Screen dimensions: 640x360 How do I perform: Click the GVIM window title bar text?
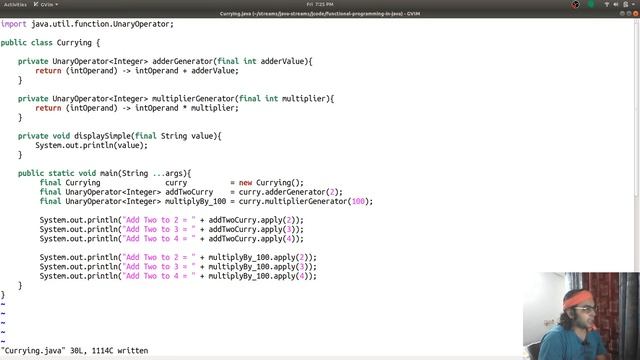coord(320,13)
